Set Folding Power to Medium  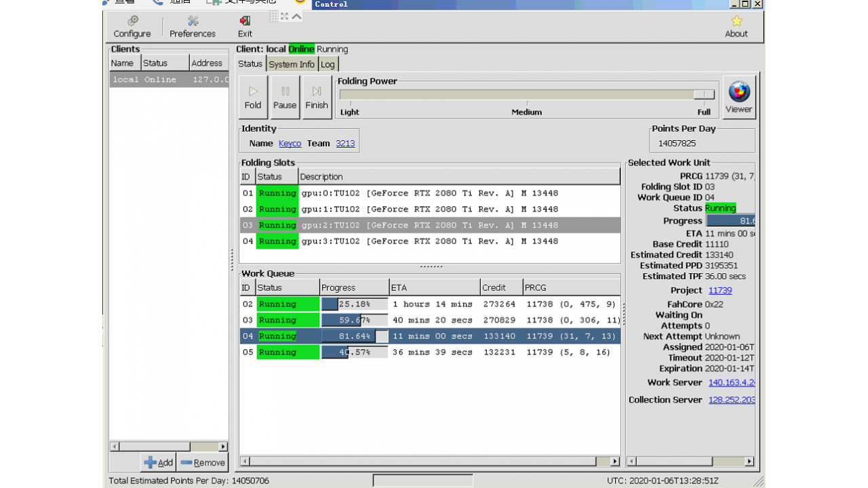coord(527,112)
